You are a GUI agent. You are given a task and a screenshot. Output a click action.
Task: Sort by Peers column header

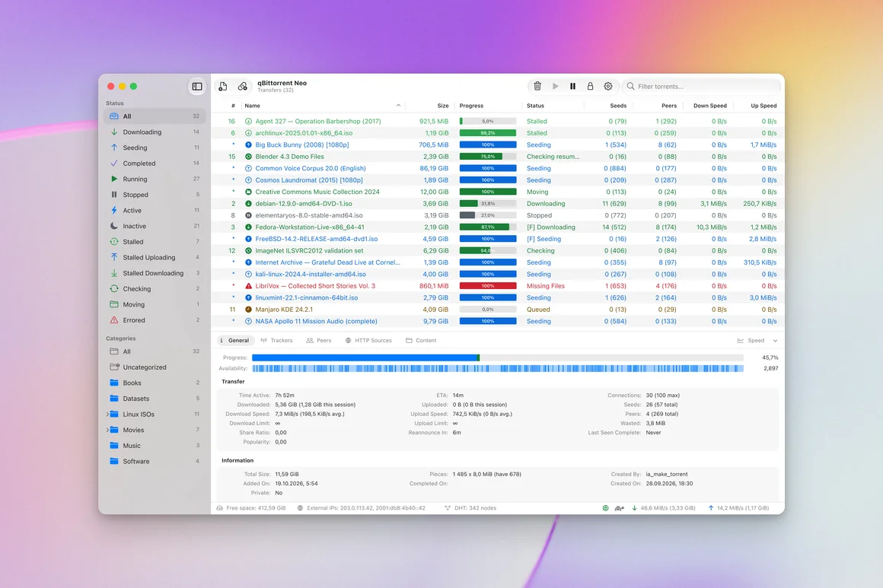tap(658, 106)
